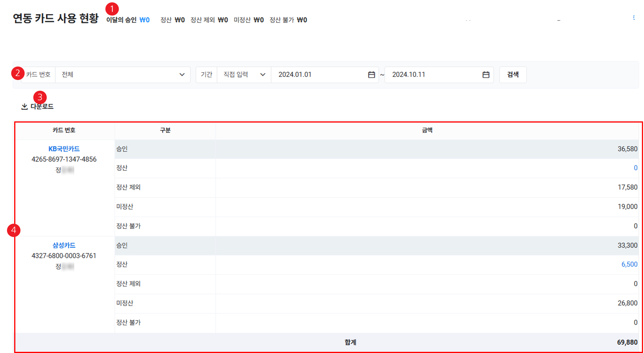
Task: Open the start date calendar picker icon
Action: point(371,74)
